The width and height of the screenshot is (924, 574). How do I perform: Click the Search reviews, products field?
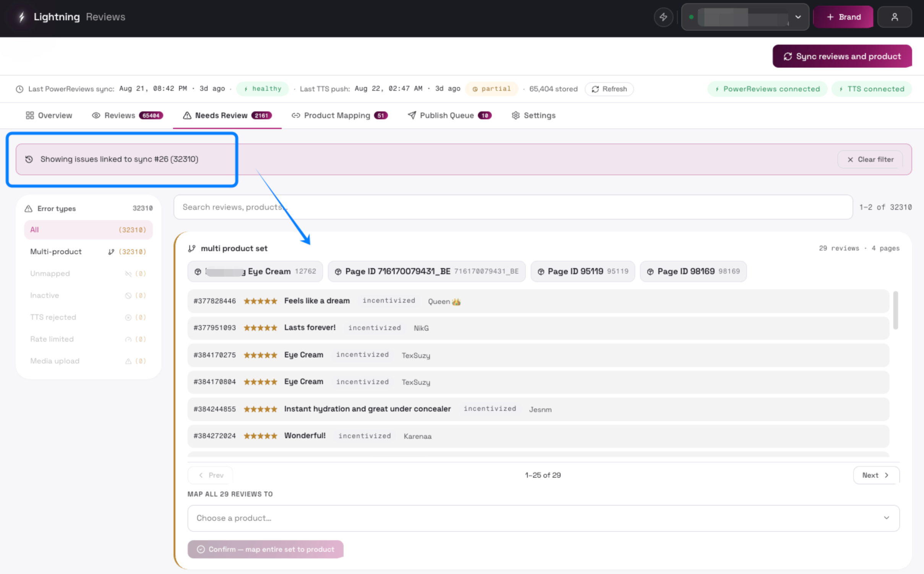[x=513, y=207]
